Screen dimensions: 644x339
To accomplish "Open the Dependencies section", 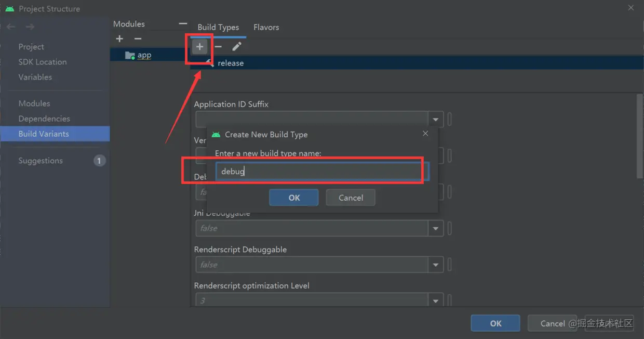I will coord(44,119).
